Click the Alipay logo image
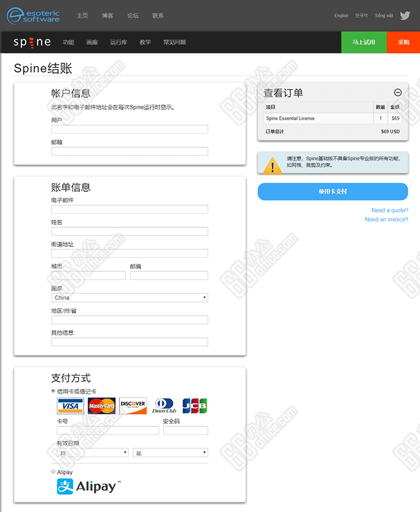 pyautogui.click(x=89, y=486)
